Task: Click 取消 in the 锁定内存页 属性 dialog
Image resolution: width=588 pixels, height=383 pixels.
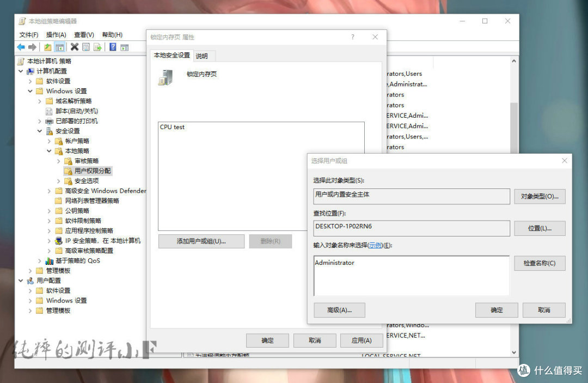Action: coord(315,341)
